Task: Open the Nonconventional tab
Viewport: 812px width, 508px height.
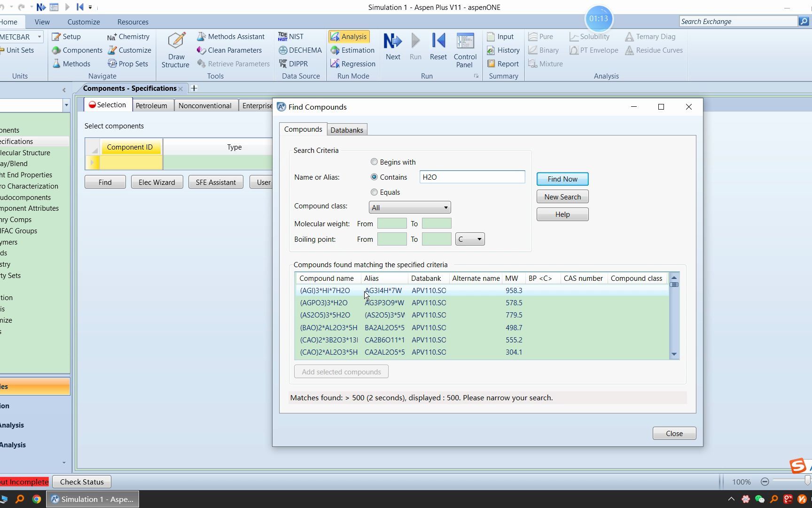Action: click(x=205, y=105)
